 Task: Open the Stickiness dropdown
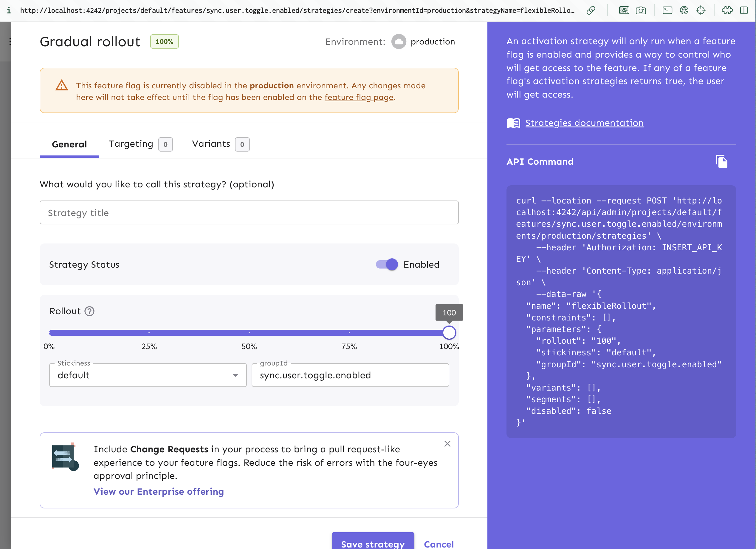(148, 375)
